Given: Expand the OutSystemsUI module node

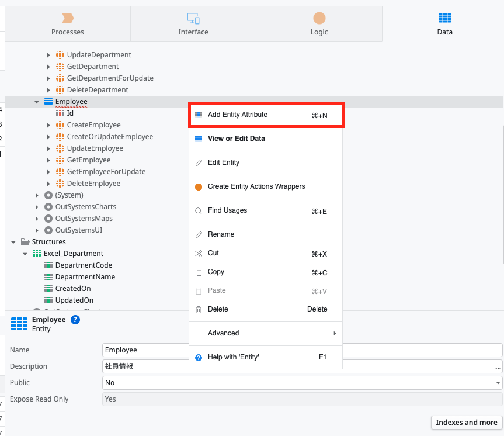Looking at the screenshot, I should pos(37,230).
